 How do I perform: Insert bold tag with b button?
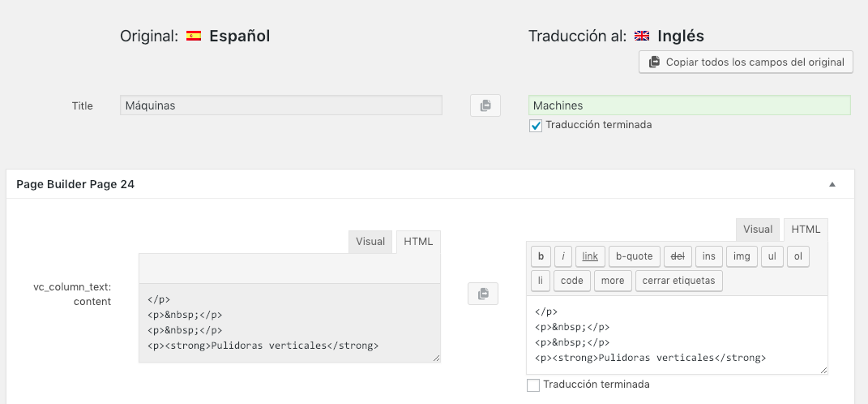point(541,256)
